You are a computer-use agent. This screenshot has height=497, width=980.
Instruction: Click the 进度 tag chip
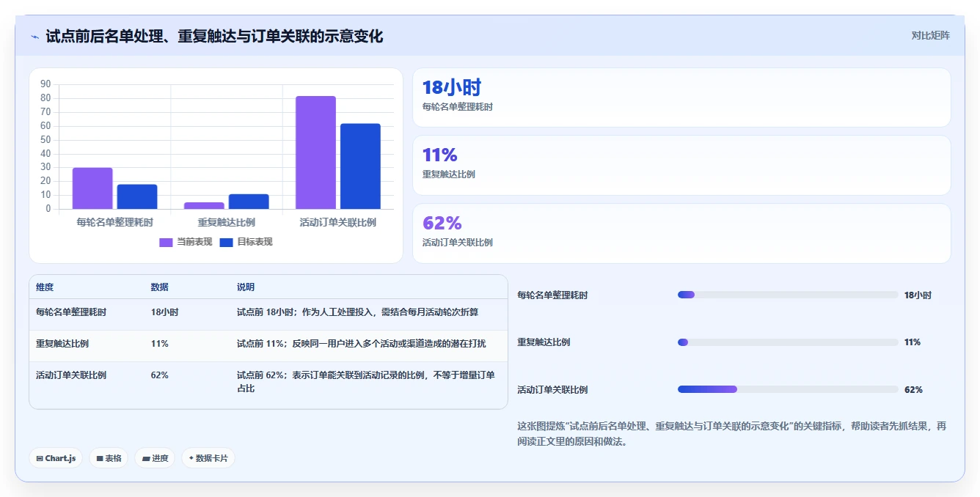click(155, 458)
